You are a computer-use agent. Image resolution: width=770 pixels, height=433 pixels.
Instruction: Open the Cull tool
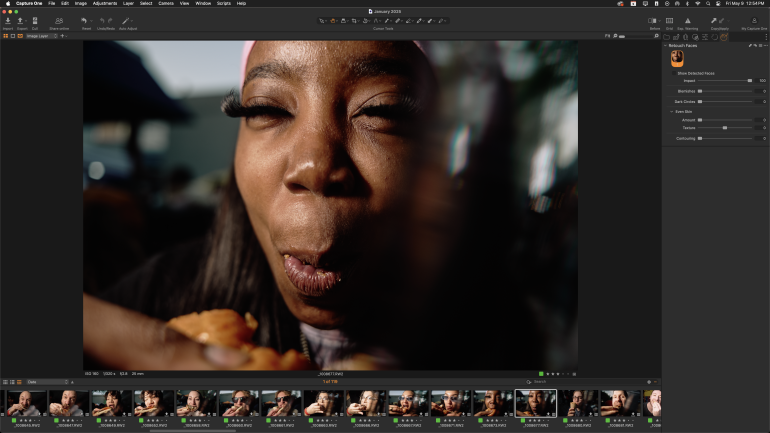click(x=35, y=21)
